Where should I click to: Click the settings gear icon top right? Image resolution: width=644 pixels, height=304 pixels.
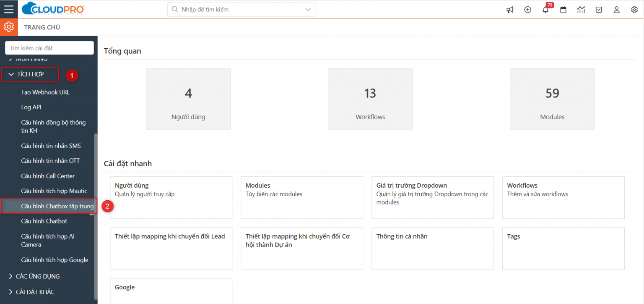(x=634, y=10)
